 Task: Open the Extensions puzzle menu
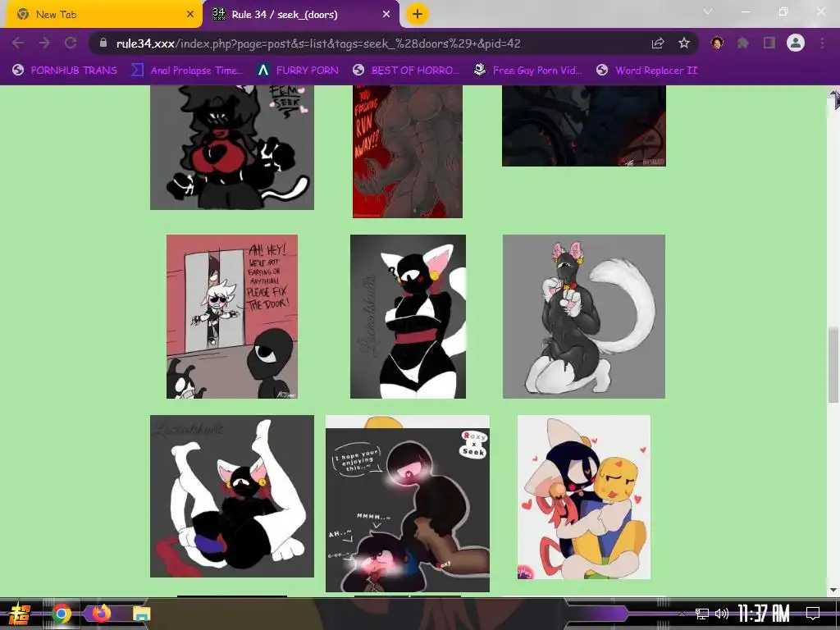coord(743,43)
